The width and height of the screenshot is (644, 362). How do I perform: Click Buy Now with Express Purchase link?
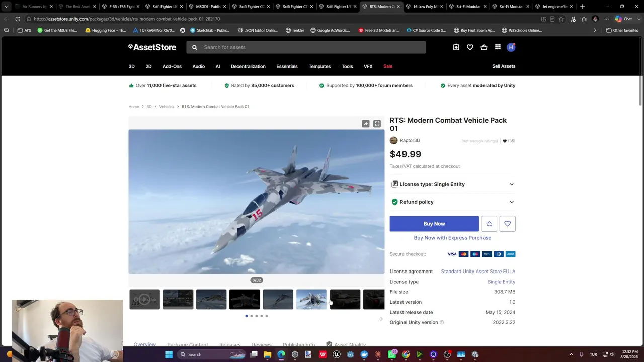[452, 238]
